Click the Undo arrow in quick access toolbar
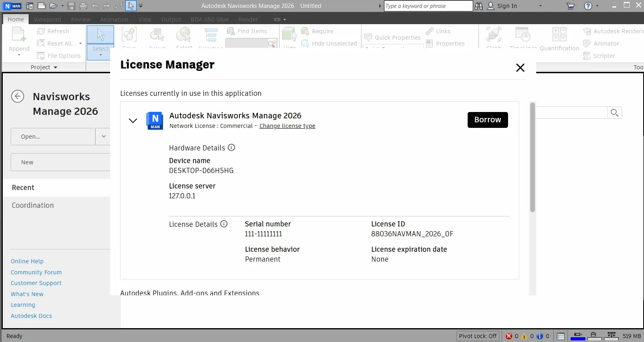The height and width of the screenshot is (342, 644). 95,6
